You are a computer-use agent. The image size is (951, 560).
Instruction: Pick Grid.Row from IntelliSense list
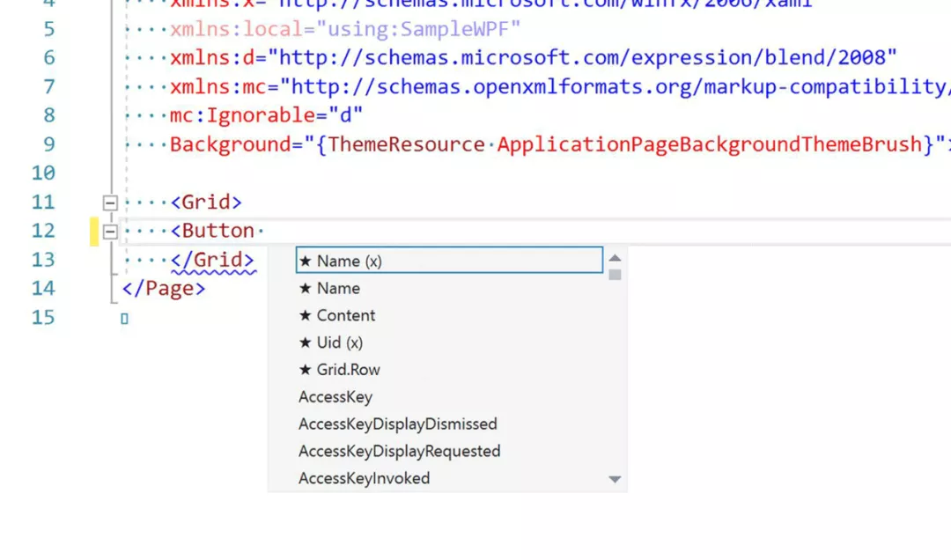click(x=449, y=370)
